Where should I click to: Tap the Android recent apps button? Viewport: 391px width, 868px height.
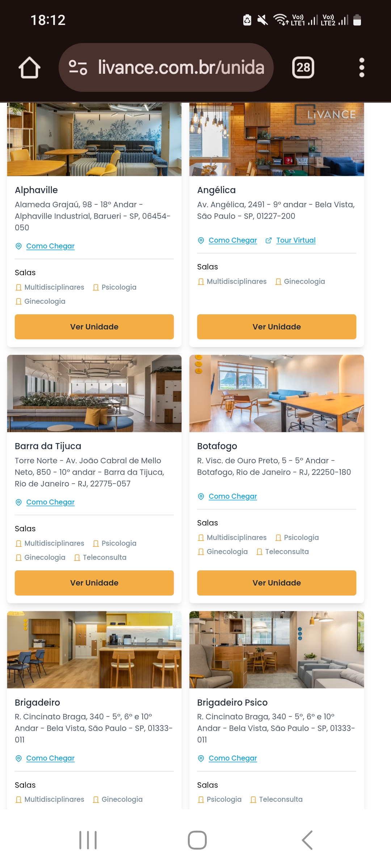[x=88, y=840]
